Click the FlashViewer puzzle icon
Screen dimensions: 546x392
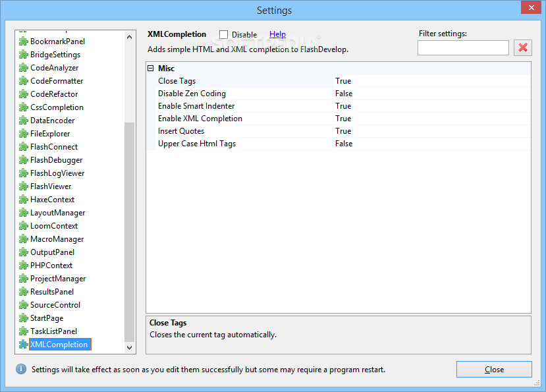[23, 186]
